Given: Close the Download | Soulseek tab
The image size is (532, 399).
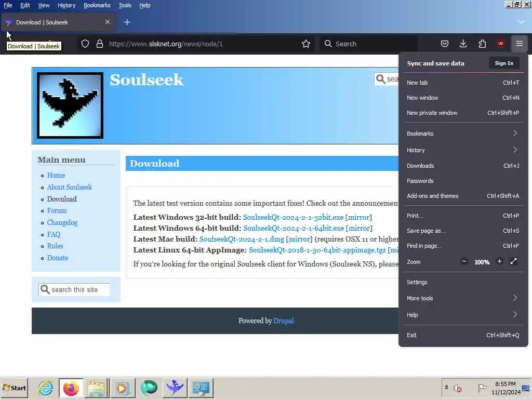Looking at the screenshot, I should click(x=108, y=22).
